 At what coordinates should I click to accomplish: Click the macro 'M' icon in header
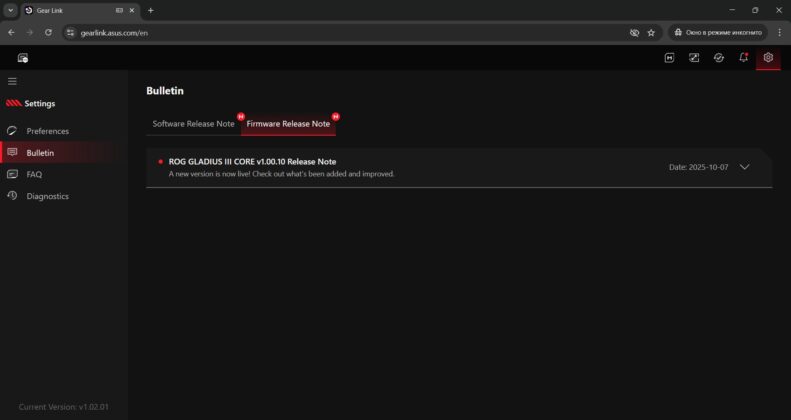[x=669, y=58]
